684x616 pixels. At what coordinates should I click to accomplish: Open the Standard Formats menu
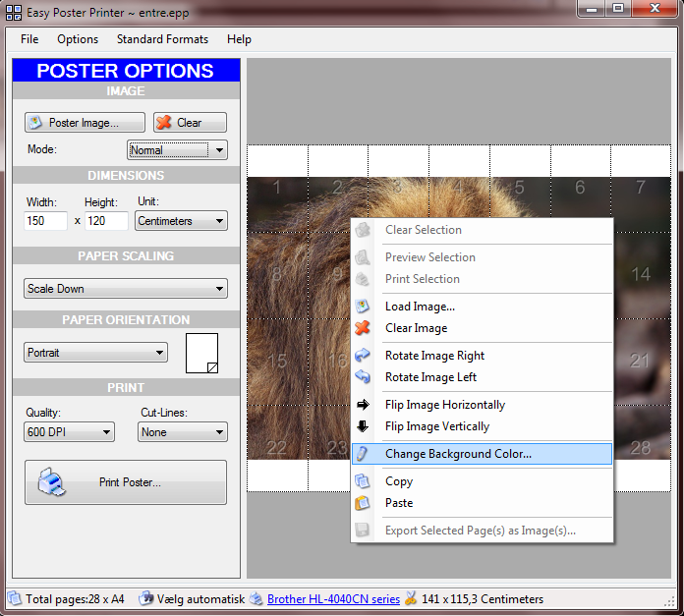click(x=162, y=39)
